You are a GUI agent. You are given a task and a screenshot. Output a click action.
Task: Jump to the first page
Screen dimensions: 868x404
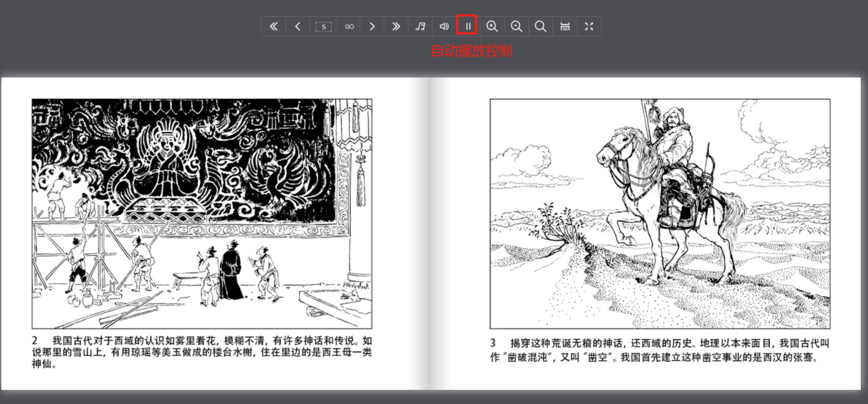click(273, 27)
